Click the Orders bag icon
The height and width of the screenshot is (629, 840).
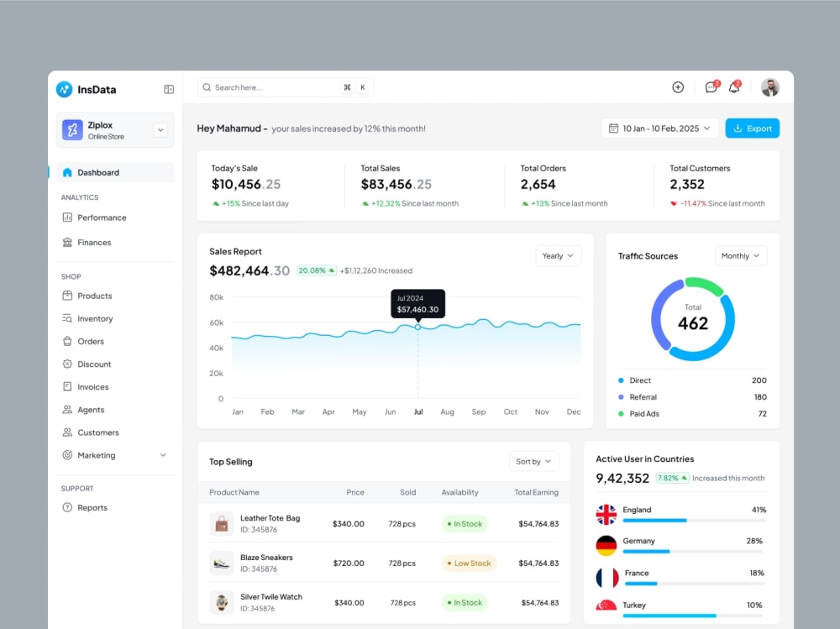[67, 341]
